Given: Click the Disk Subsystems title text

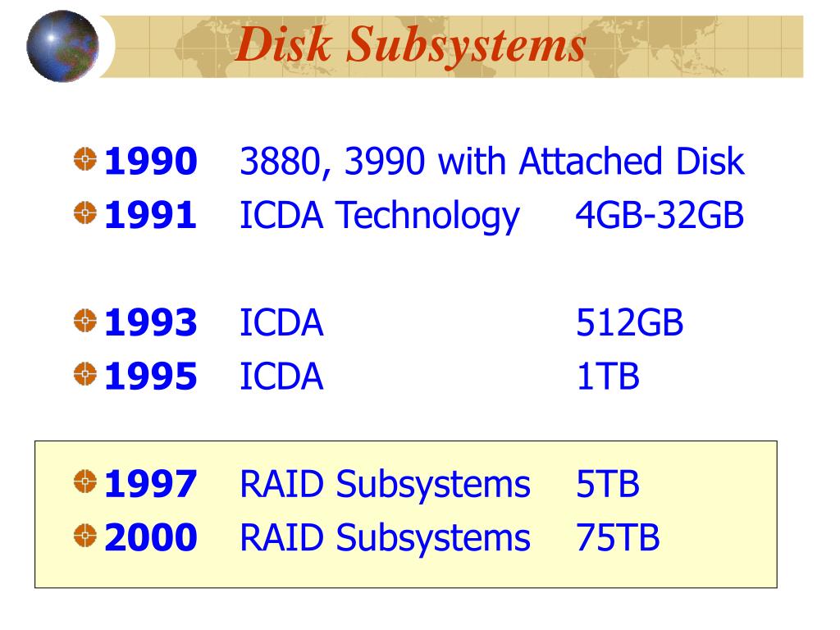Looking at the screenshot, I should [x=410, y=45].
